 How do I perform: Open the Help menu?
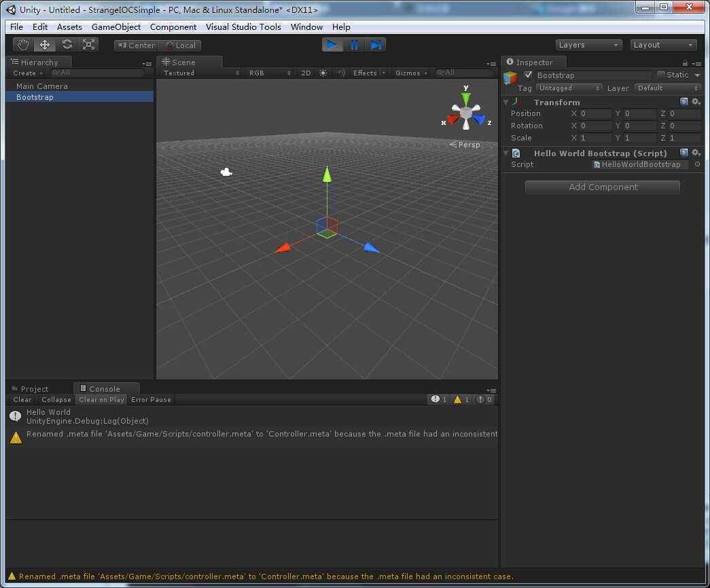[x=341, y=26]
